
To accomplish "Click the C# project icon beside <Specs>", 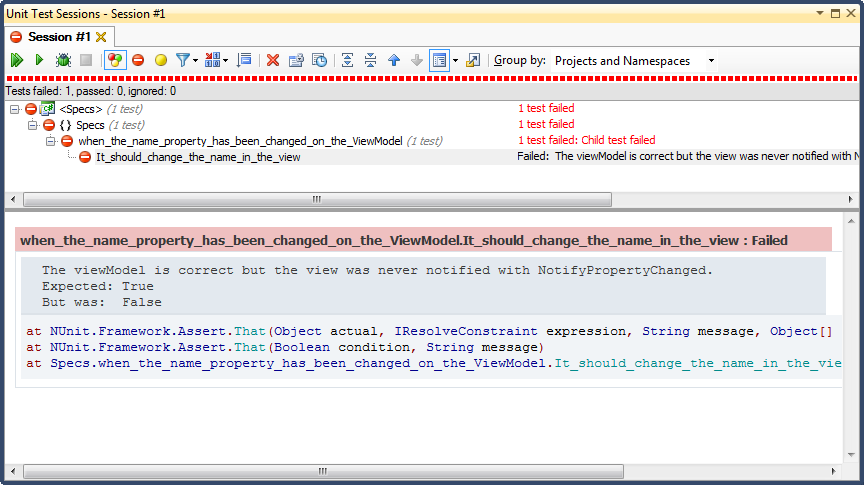I will [47, 109].
